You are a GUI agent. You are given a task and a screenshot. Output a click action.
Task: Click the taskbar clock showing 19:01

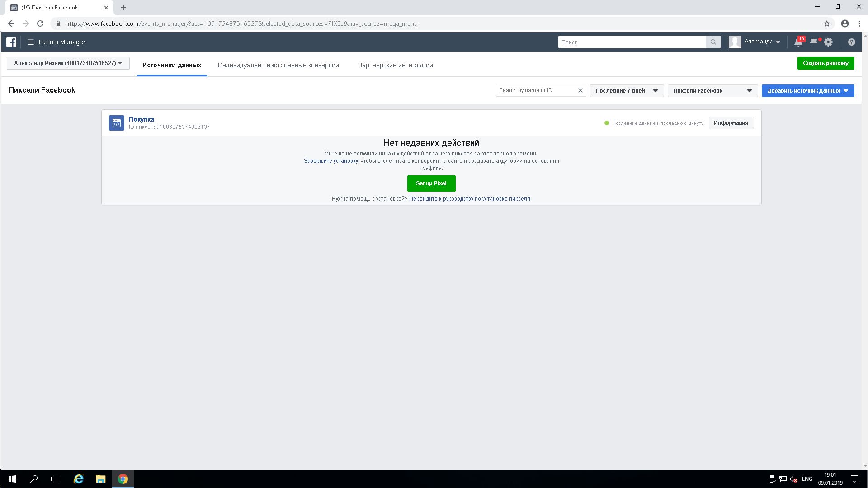tap(830, 479)
